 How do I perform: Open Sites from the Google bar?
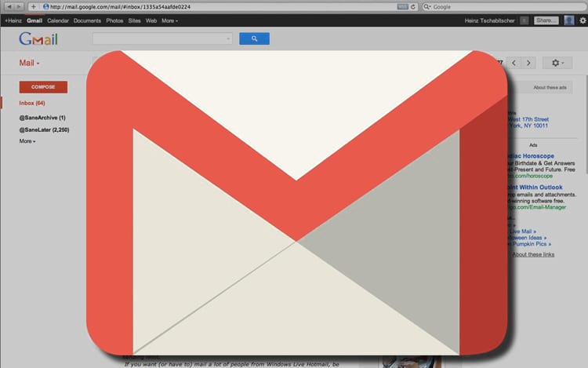coord(134,20)
